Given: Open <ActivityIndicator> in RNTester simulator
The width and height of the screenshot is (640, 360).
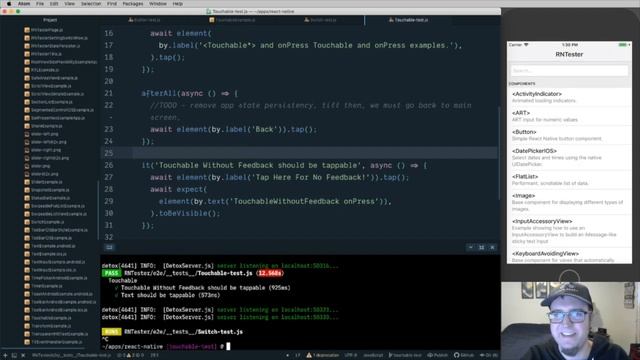Looking at the screenshot, I should (569, 97).
